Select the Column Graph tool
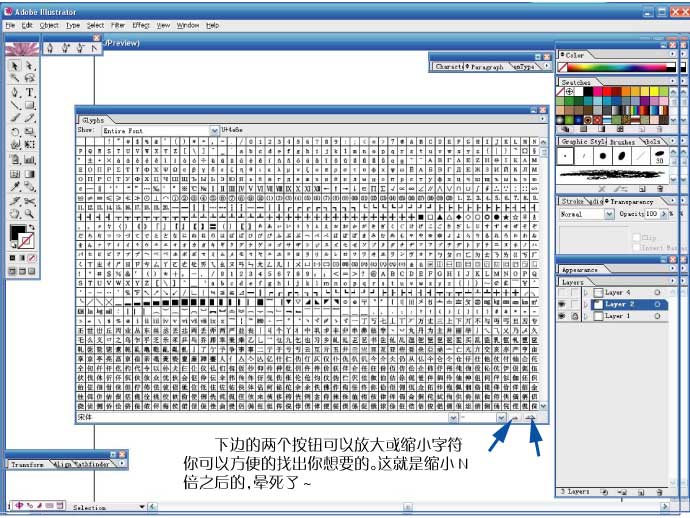The width and height of the screenshot is (690, 518). (29, 160)
